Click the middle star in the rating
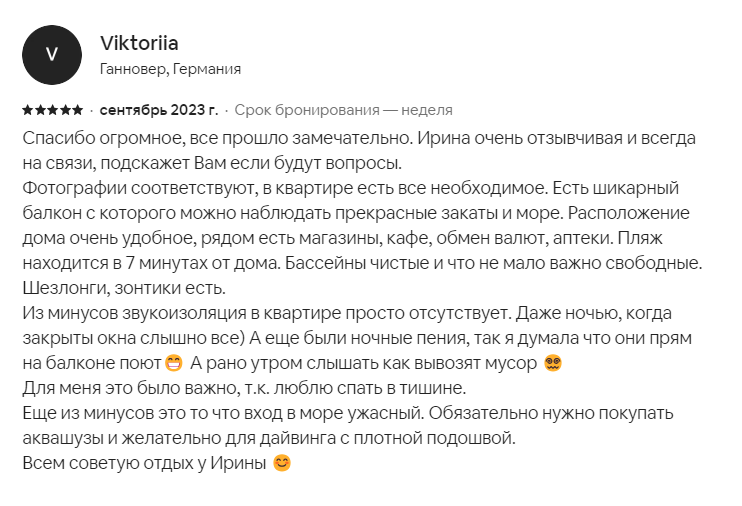 pyautogui.click(x=53, y=110)
